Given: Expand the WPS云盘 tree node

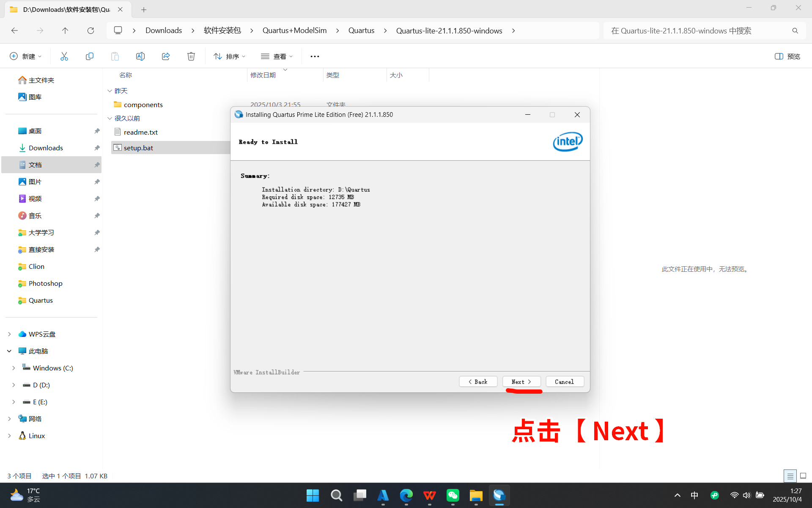Looking at the screenshot, I should click(9, 334).
